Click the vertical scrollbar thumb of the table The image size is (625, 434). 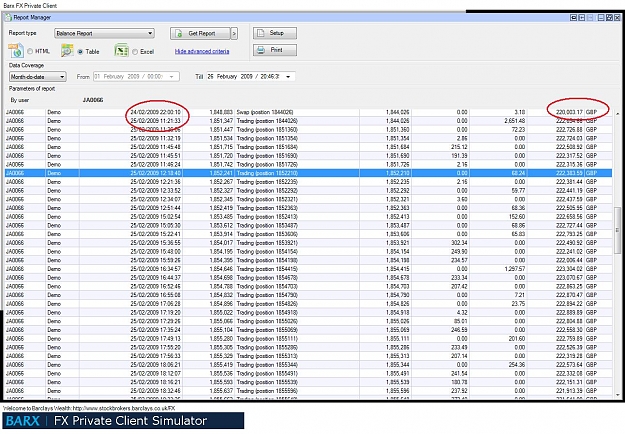[617, 230]
